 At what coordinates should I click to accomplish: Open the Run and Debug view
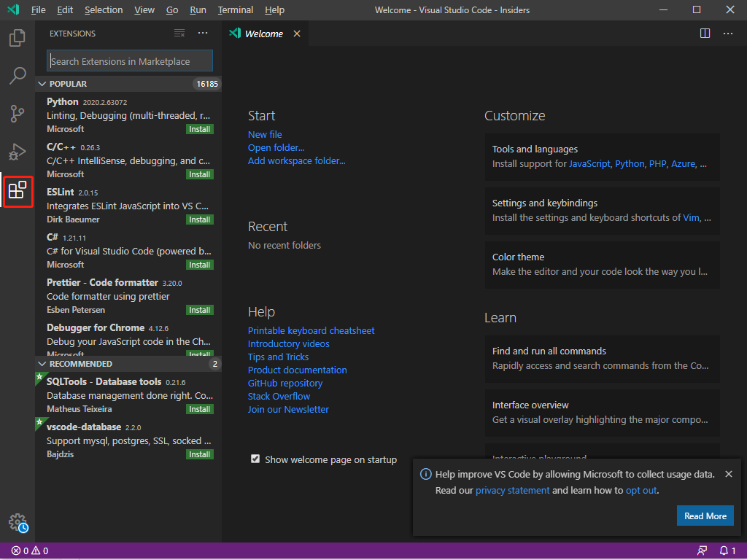18,152
